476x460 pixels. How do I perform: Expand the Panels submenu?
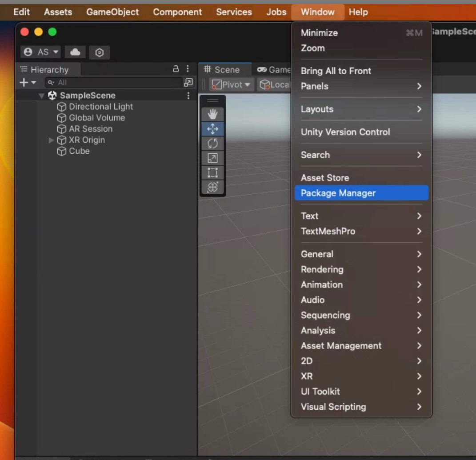tap(361, 86)
